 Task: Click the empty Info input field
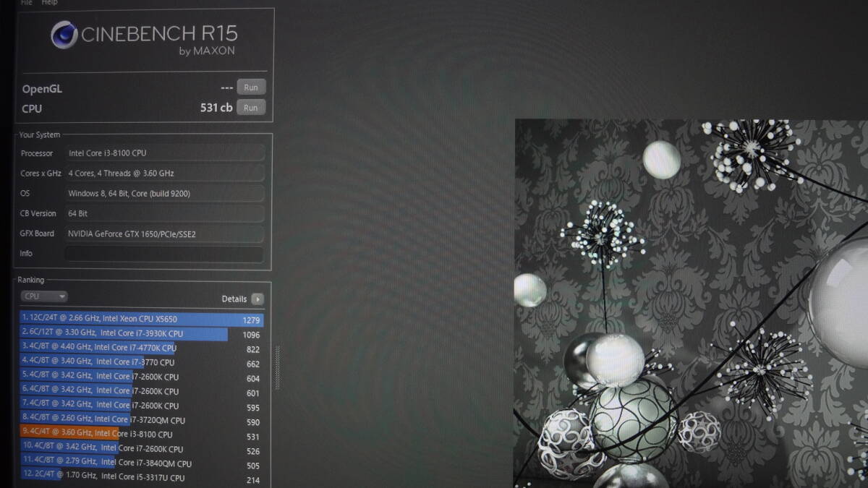point(164,254)
